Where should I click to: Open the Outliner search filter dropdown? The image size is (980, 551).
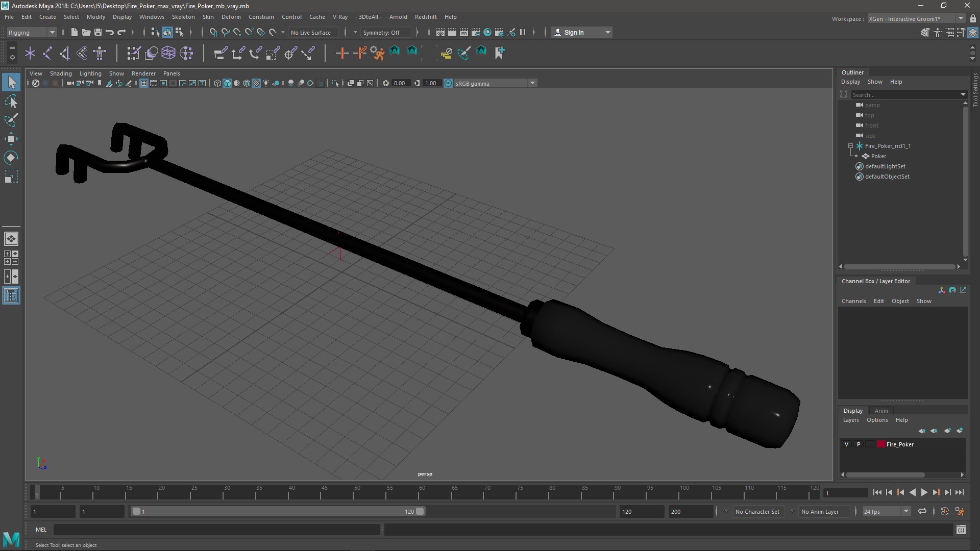(963, 94)
